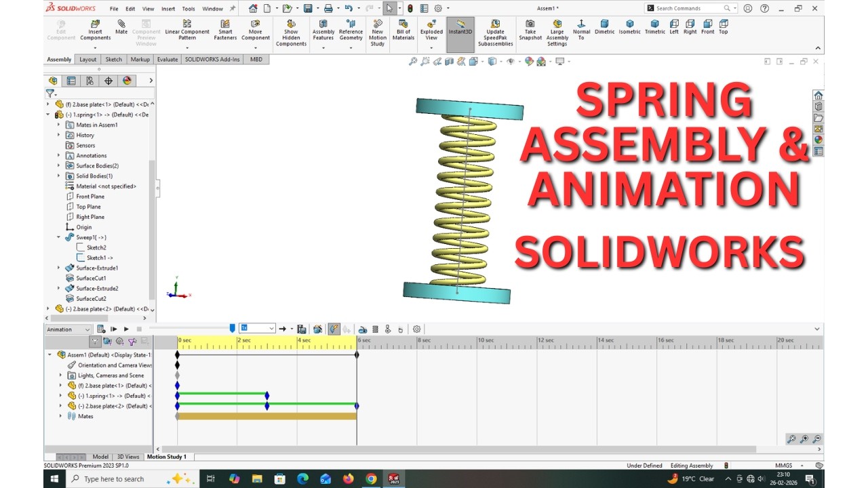Open the File menu
Screen dimensions: 868x488
(114, 9)
